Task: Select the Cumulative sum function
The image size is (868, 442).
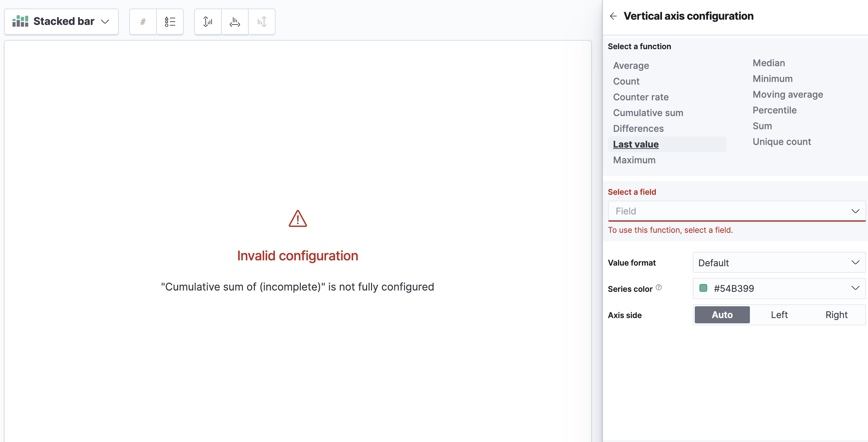Action: [648, 112]
